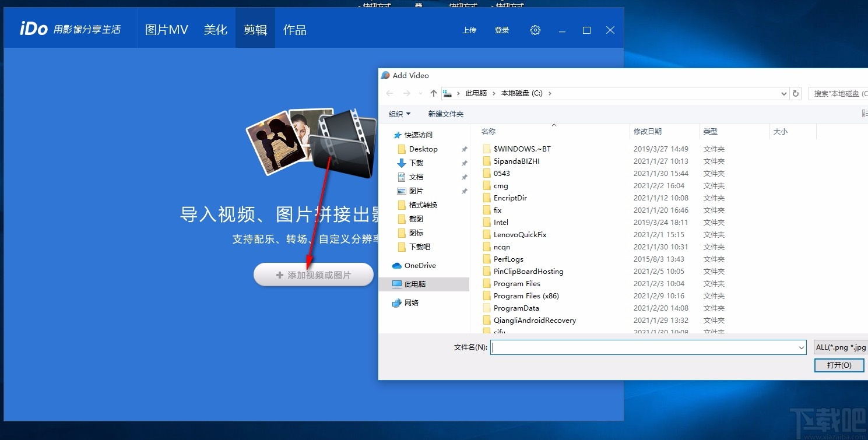Open the 组织 menu
This screenshot has width=868, height=440.
click(x=400, y=114)
